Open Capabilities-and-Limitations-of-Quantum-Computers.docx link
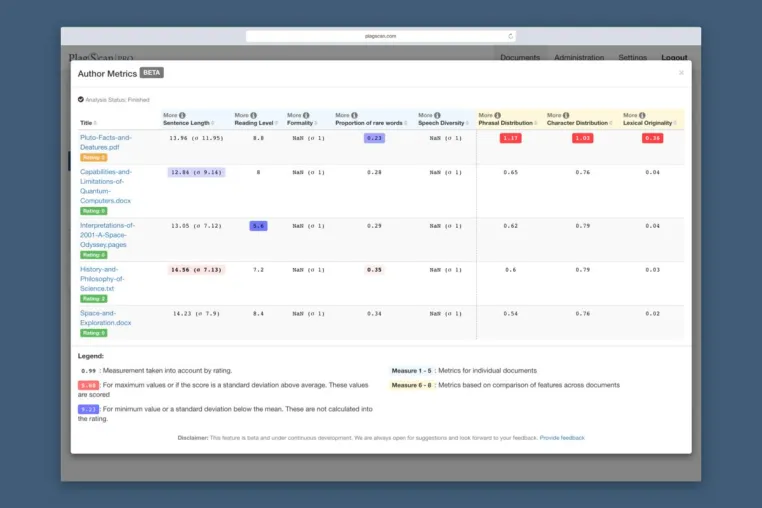 (x=105, y=186)
